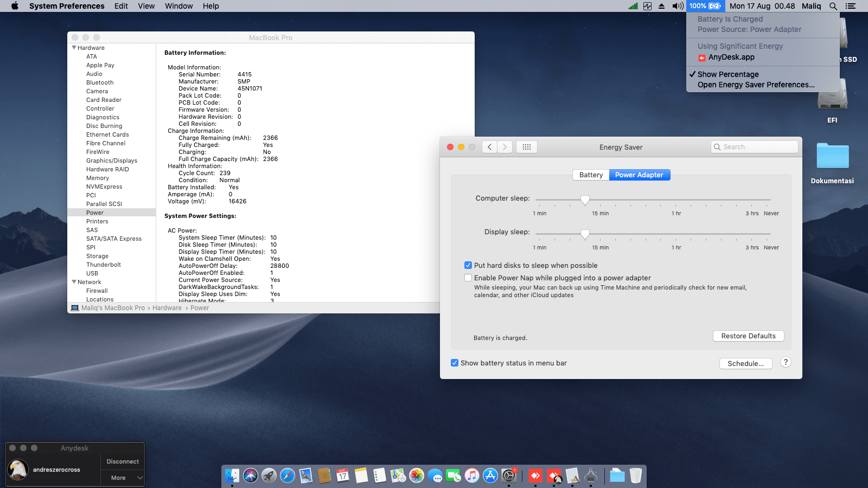The image size is (868, 488).
Task: Open the help question mark button
Action: [785, 363]
